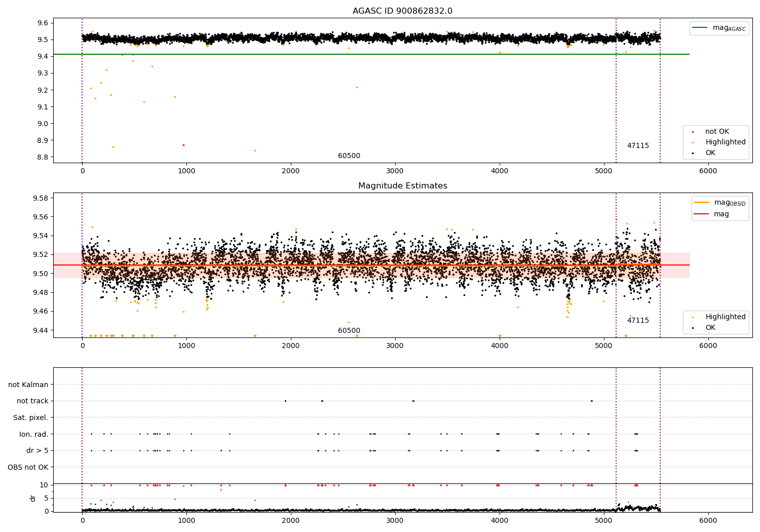Click the mag OBSID legend label
Viewport: 760px width, 532px height.
[730, 203]
